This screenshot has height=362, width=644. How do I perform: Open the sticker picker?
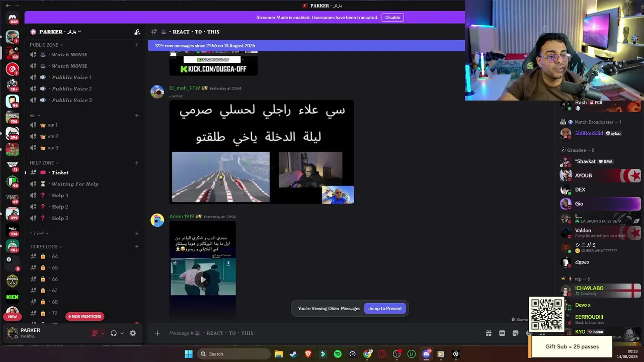click(515, 333)
